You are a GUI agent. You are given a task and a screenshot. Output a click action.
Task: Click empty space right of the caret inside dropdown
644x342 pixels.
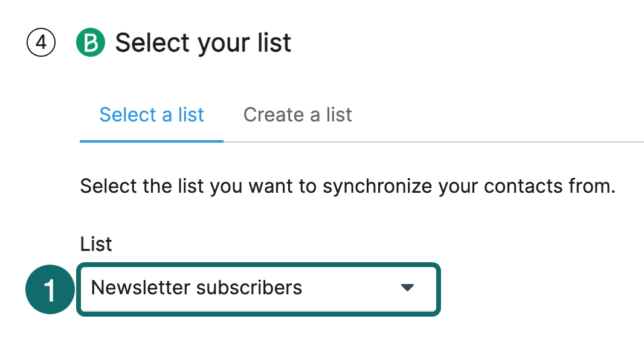point(425,288)
